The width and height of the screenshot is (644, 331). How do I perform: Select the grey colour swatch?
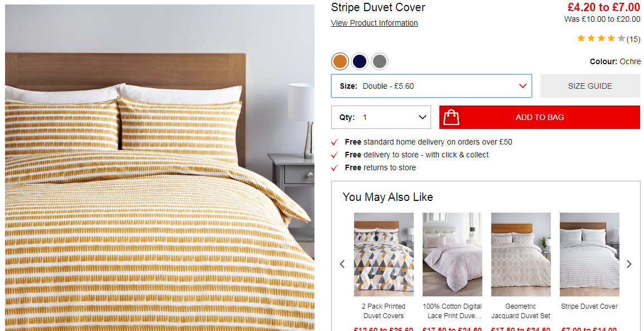pos(380,61)
